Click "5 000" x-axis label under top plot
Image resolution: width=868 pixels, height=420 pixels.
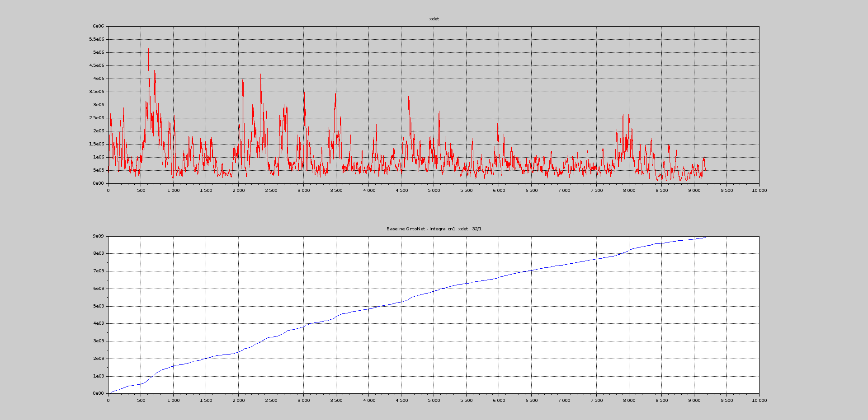coord(434,191)
